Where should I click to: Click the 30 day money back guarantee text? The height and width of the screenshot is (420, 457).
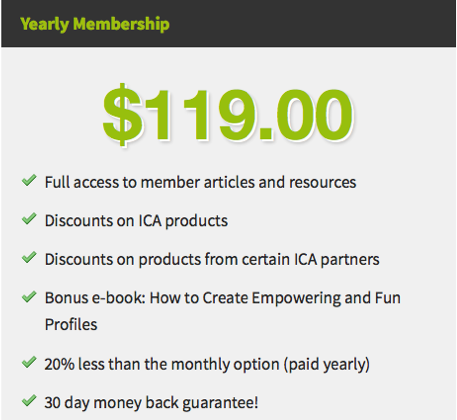(151, 403)
